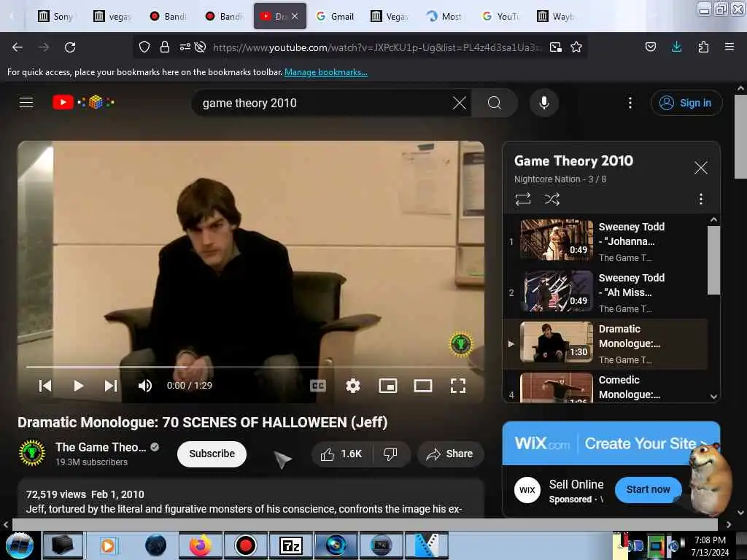Viewport: 747px width, 560px height.
Task: Switch to the Gmail tab
Action: pyautogui.click(x=335, y=16)
